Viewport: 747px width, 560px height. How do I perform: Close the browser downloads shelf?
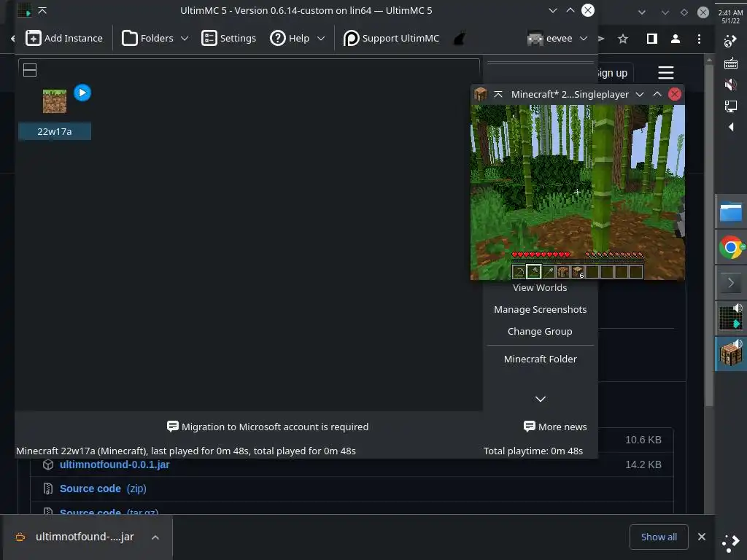click(701, 537)
